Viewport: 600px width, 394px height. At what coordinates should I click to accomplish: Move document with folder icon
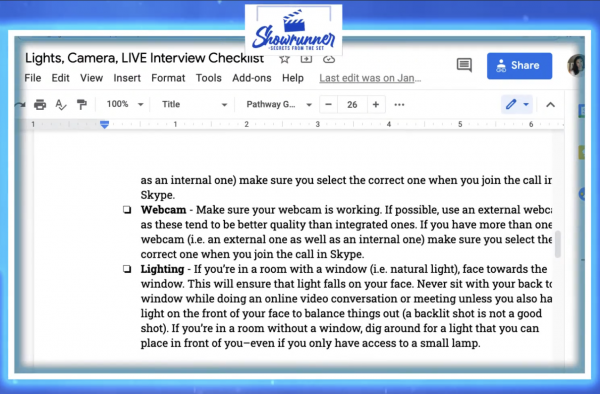[x=306, y=59]
